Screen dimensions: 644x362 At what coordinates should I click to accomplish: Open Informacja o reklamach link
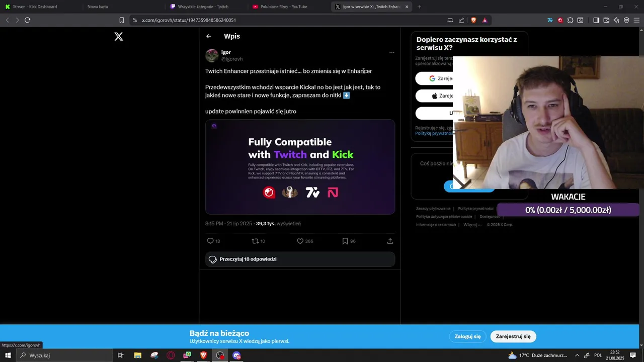click(x=436, y=225)
